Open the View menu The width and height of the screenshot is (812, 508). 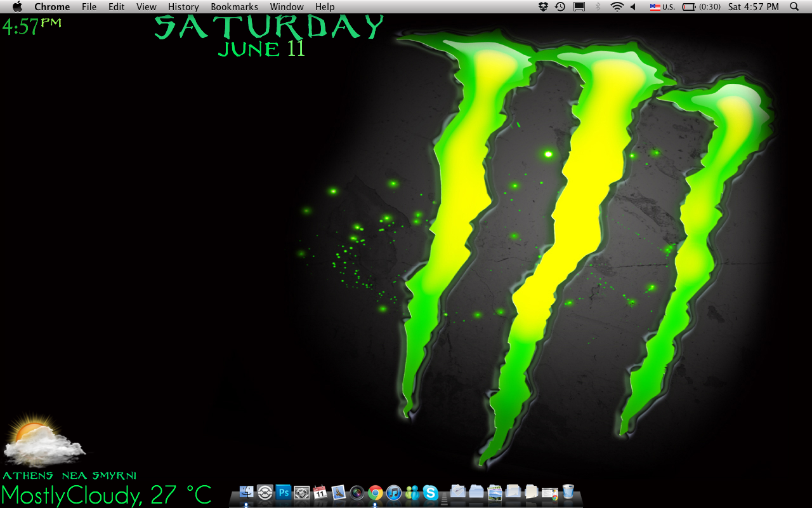tap(146, 6)
